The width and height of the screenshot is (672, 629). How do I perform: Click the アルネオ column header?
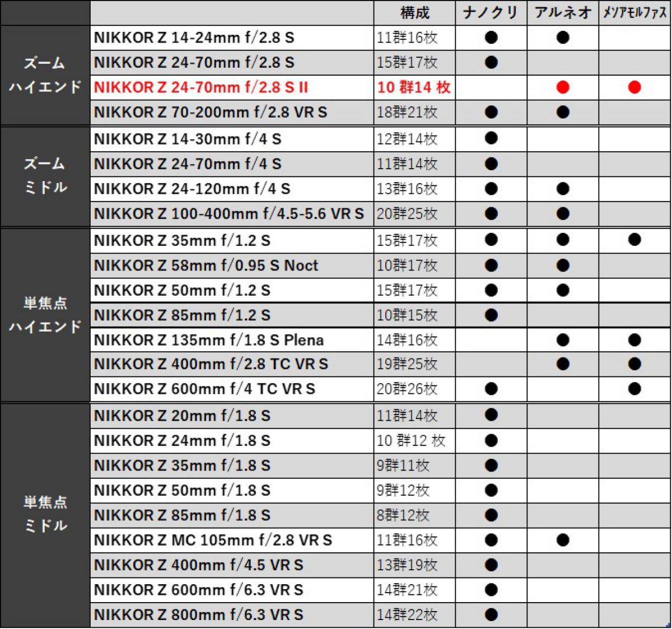[x=563, y=13]
